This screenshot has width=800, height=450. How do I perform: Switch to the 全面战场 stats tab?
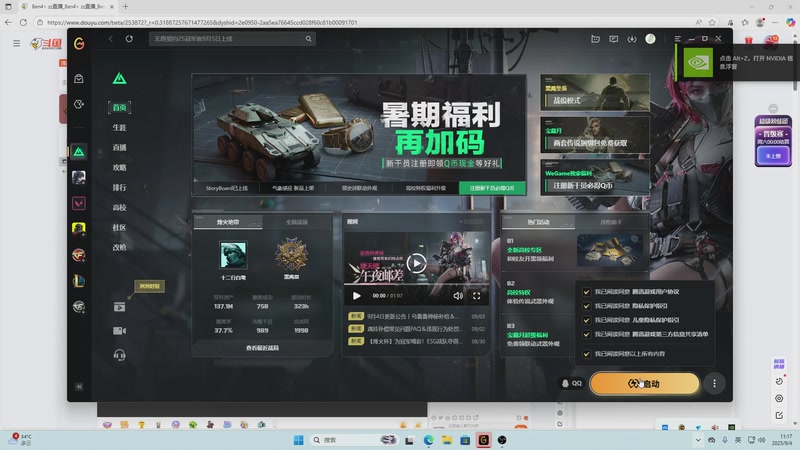tap(296, 222)
